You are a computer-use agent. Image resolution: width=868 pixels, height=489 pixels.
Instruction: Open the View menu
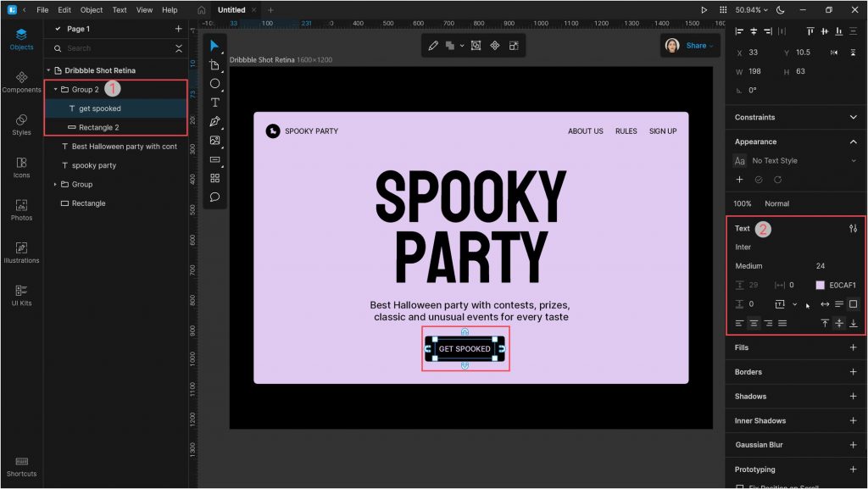144,10
